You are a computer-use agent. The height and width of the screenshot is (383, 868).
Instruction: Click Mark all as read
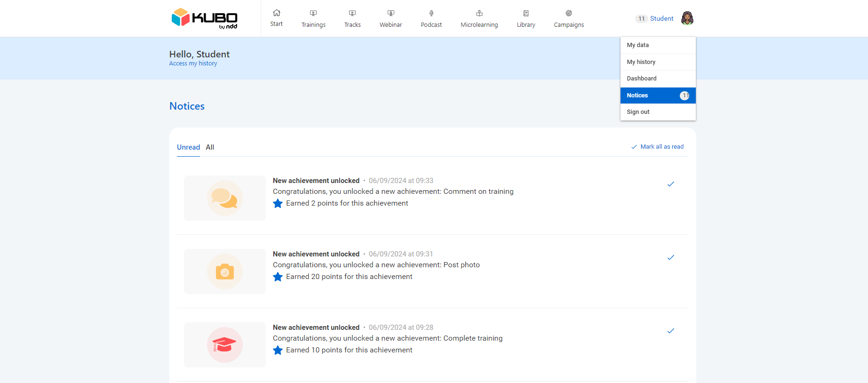[658, 147]
